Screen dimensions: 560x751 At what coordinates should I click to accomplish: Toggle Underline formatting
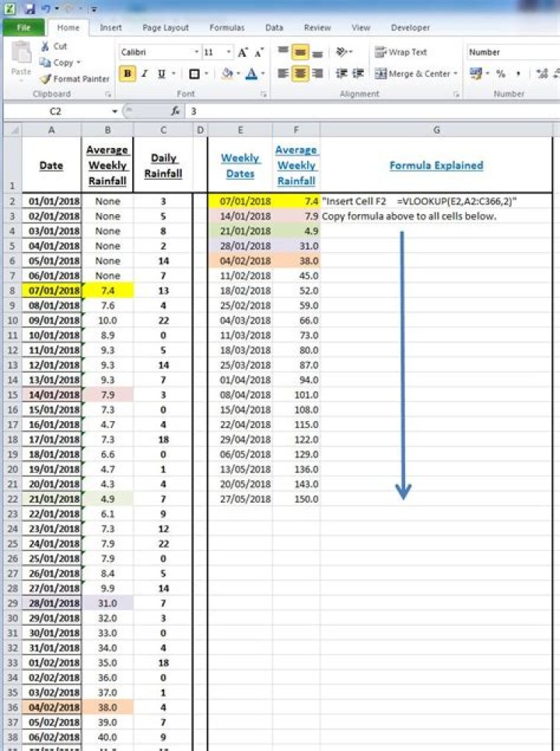[x=161, y=74]
